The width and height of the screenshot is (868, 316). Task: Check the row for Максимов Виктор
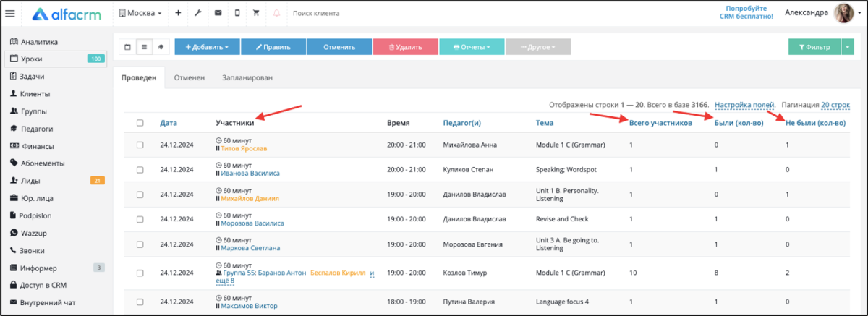click(140, 302)
